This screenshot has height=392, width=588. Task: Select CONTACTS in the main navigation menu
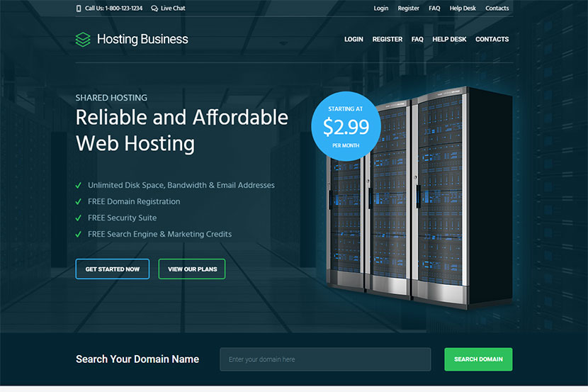(492, 40)
